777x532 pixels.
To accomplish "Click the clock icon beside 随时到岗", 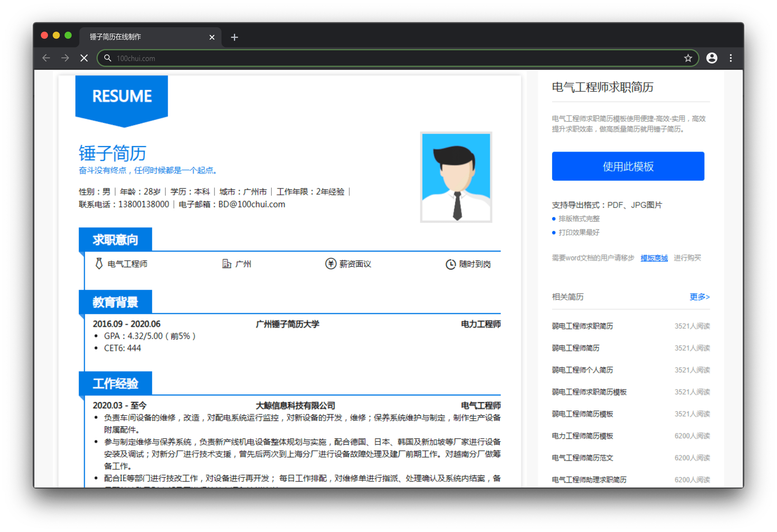I will [x=450, y=264].
